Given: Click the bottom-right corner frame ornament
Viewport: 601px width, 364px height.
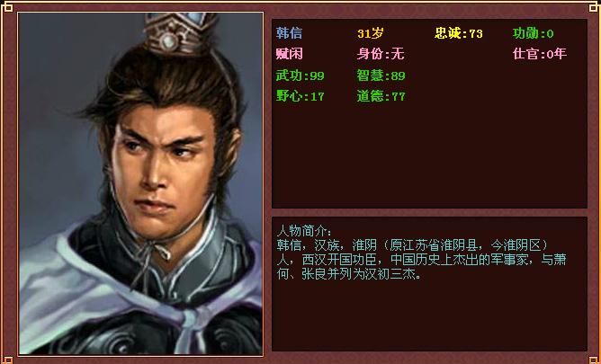Looking at the screenshot, I should pos(594,359).
